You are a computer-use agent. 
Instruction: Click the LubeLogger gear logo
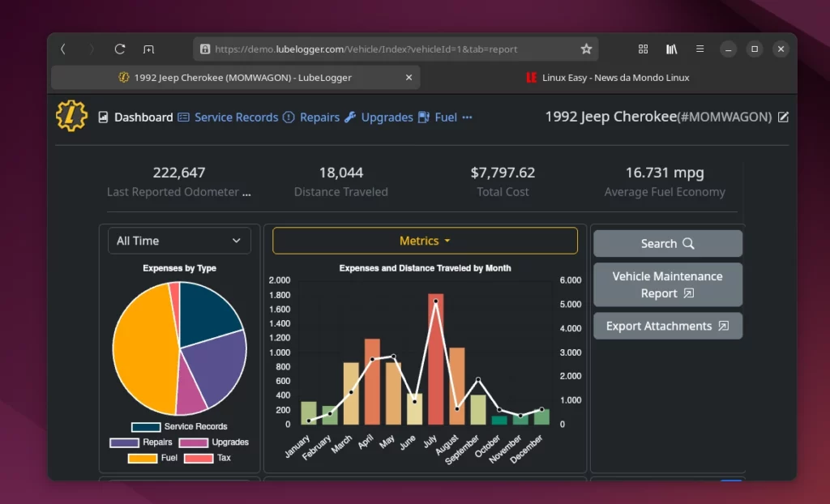click(71, 116)
